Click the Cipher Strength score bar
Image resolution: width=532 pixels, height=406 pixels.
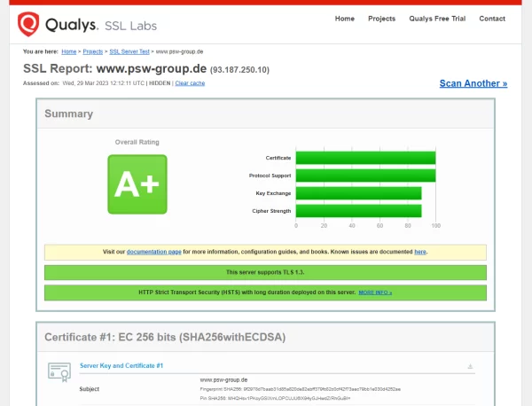(x=358, y=211)
